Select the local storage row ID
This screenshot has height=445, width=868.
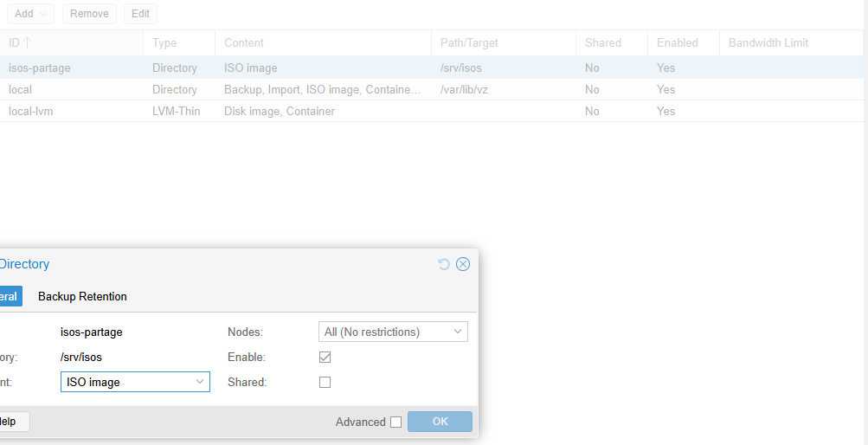pyautogui.click(x=20, y=90)
